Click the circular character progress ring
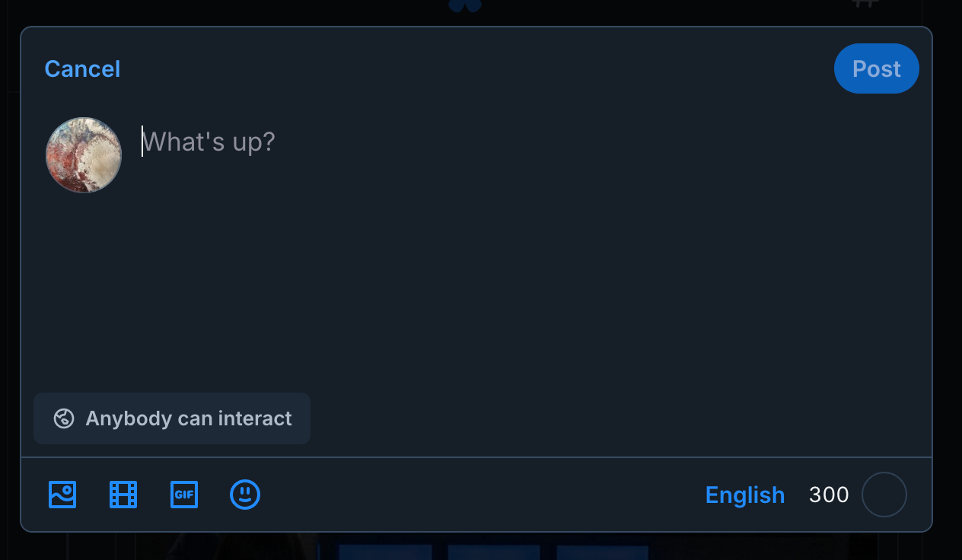The image size is (962, 560). click(884, 495)
